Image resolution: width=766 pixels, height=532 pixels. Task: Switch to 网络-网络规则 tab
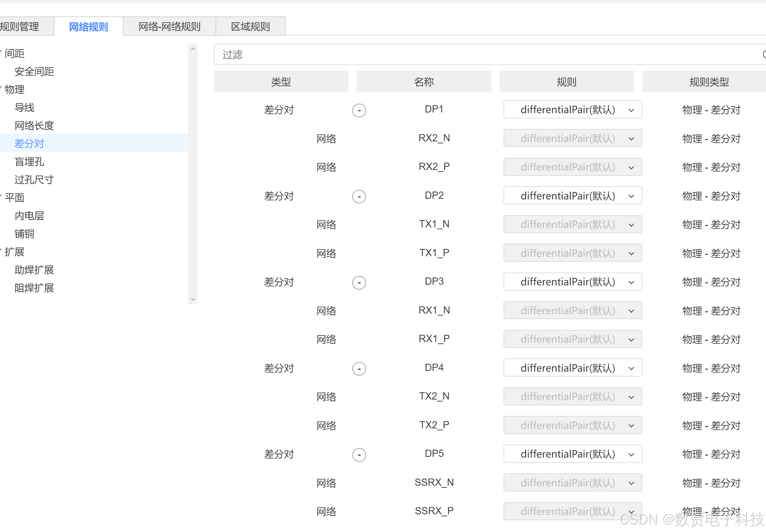tap(169, 26)
